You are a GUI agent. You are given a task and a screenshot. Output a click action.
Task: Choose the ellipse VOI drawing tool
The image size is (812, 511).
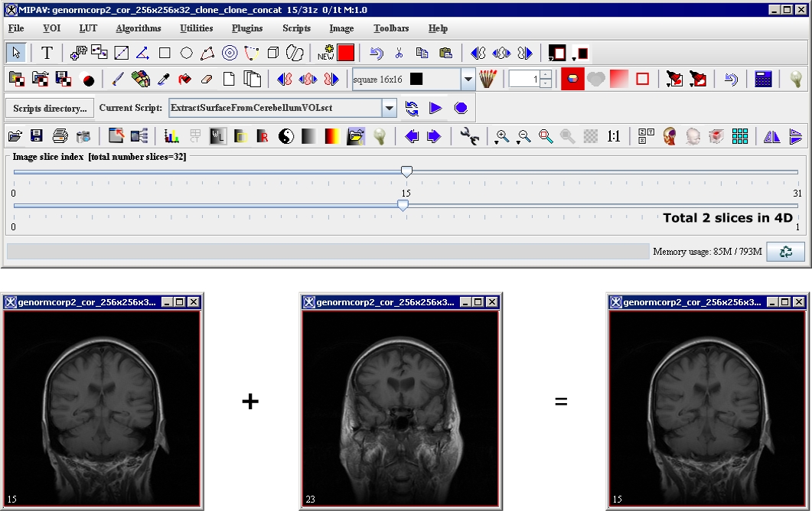tap(186, 53)
